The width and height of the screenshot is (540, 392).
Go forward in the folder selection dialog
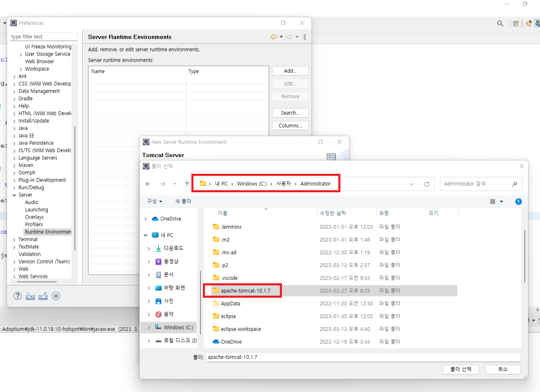point(163,184)
